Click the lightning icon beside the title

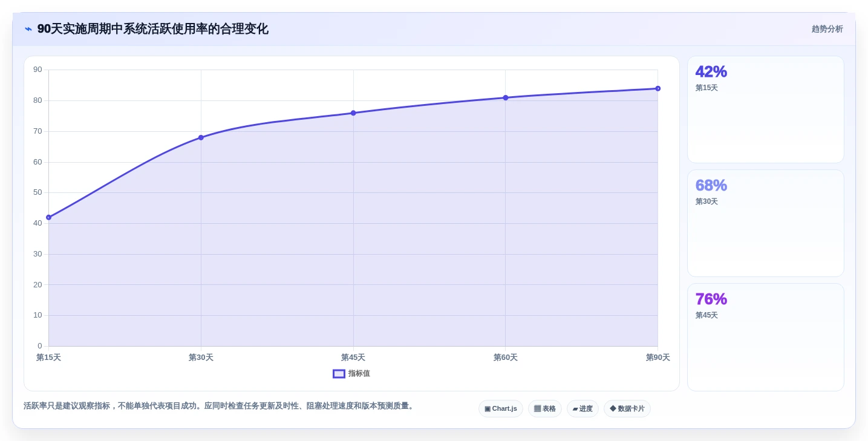28,29
